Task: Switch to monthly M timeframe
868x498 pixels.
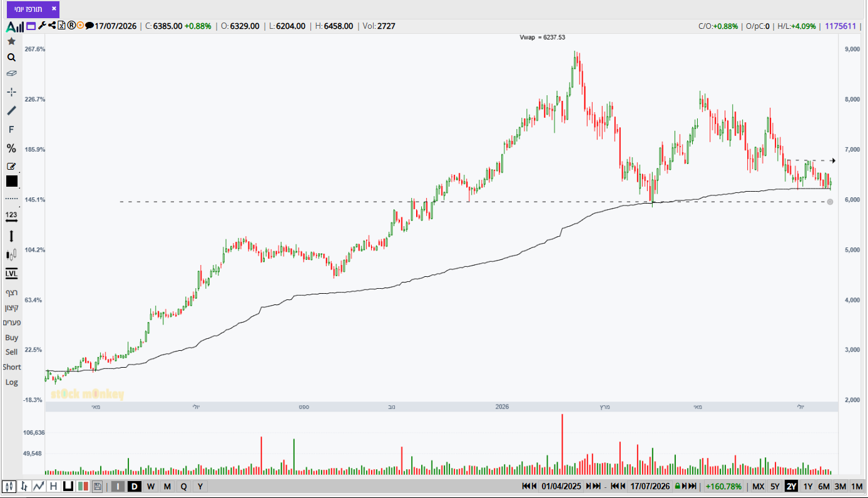Action: [167, 486]
